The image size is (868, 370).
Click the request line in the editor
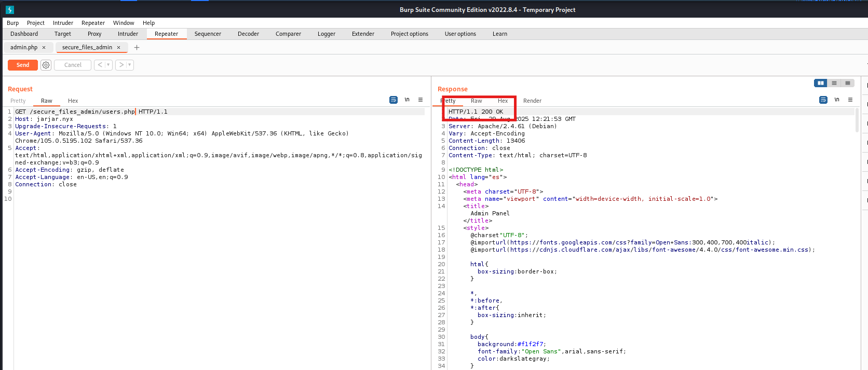91,112
